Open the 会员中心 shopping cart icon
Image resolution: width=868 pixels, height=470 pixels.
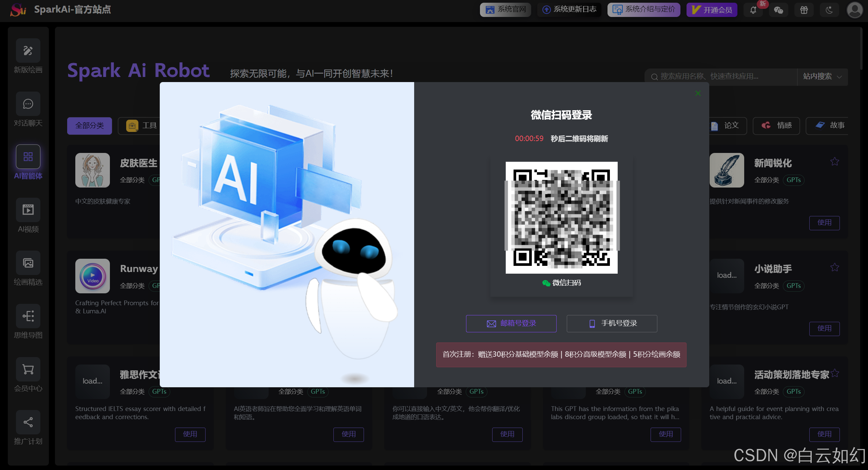(x=28, y=369)
